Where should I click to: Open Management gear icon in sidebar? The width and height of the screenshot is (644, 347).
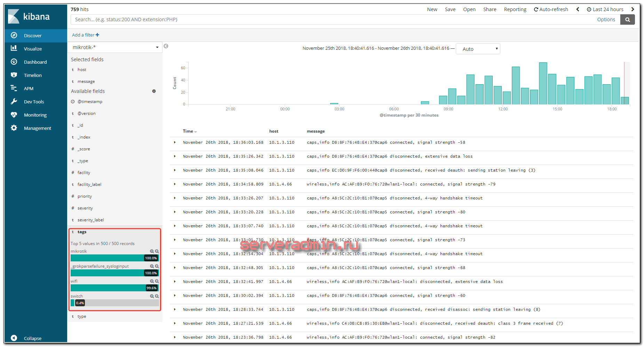(14, 128)
